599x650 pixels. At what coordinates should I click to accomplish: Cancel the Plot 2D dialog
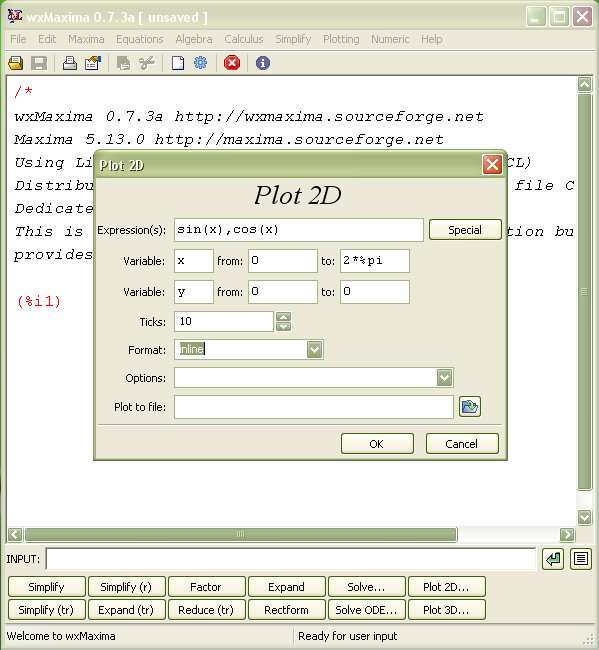point(462,444)
